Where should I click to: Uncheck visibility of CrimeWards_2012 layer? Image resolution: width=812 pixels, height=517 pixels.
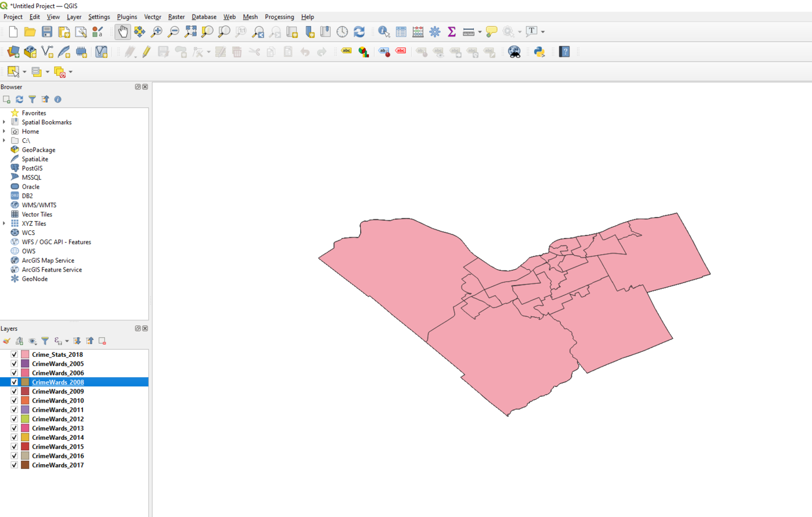[x=13, y=418]
